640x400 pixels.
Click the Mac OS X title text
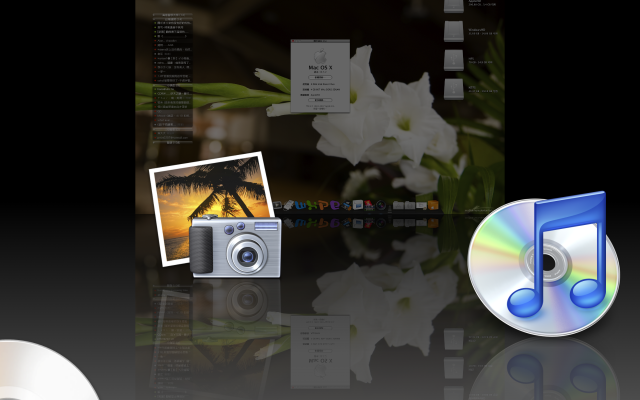click(x=320, y=67)
